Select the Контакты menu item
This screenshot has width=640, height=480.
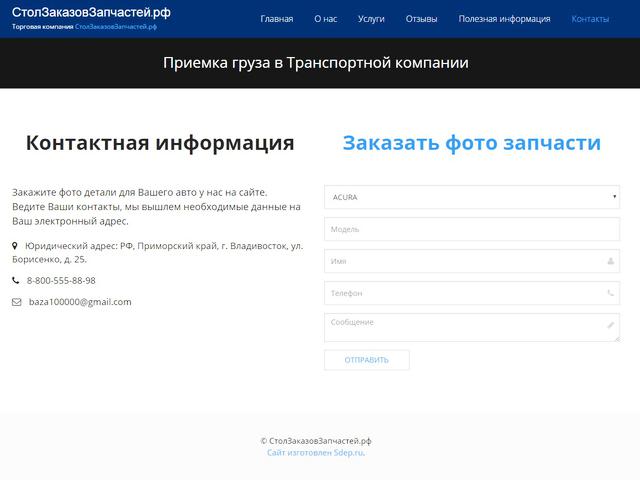pos(590,19)
